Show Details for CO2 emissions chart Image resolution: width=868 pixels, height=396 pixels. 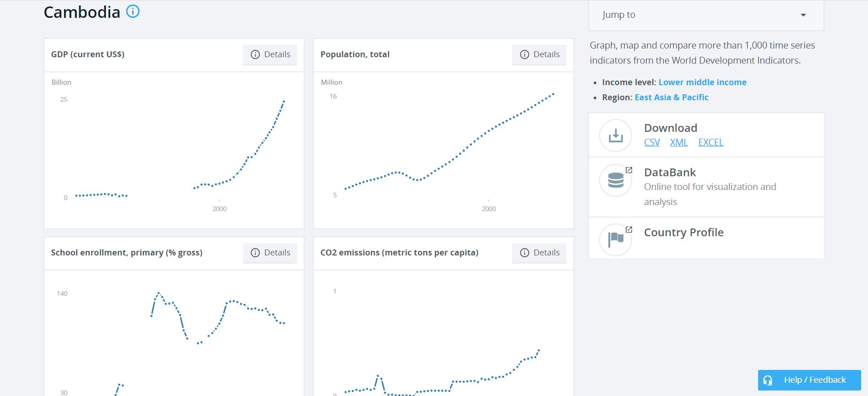[540, 253]
